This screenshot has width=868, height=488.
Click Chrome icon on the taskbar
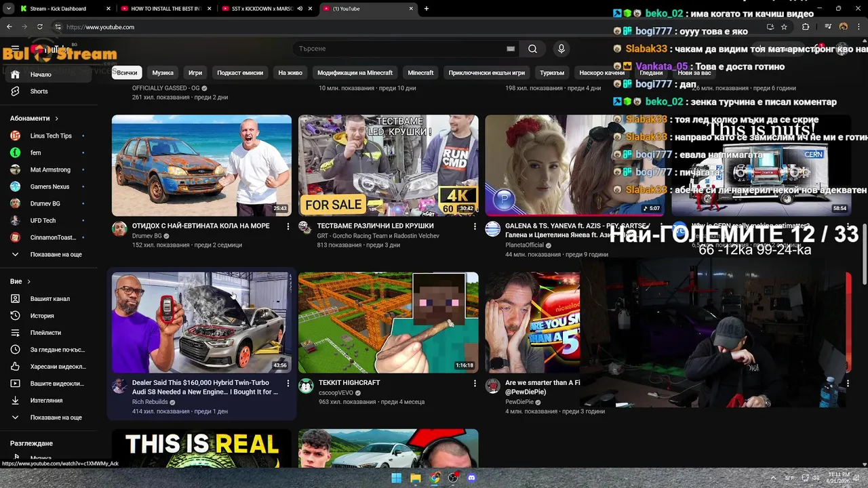point(435,478)
